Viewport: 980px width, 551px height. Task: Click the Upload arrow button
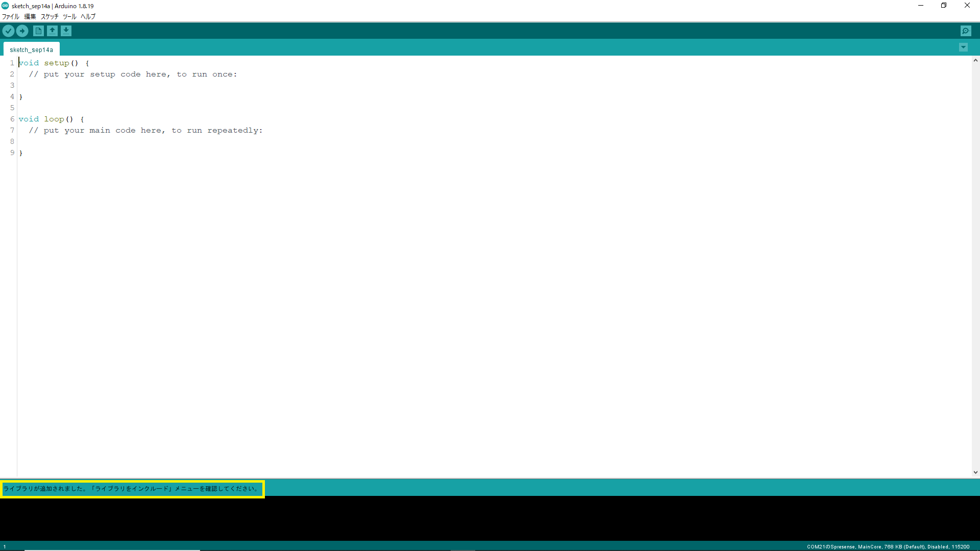pos(22,31)
